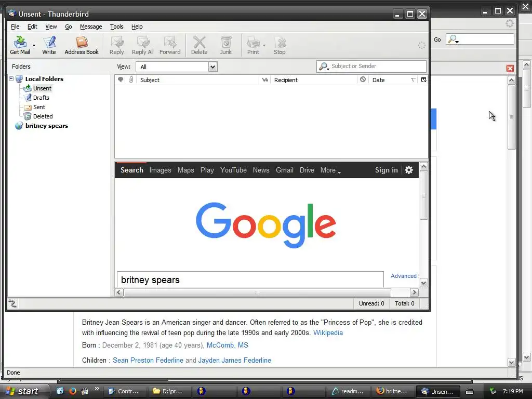
Task: Select the britney spears account
Action: click(x=46, y=126)
